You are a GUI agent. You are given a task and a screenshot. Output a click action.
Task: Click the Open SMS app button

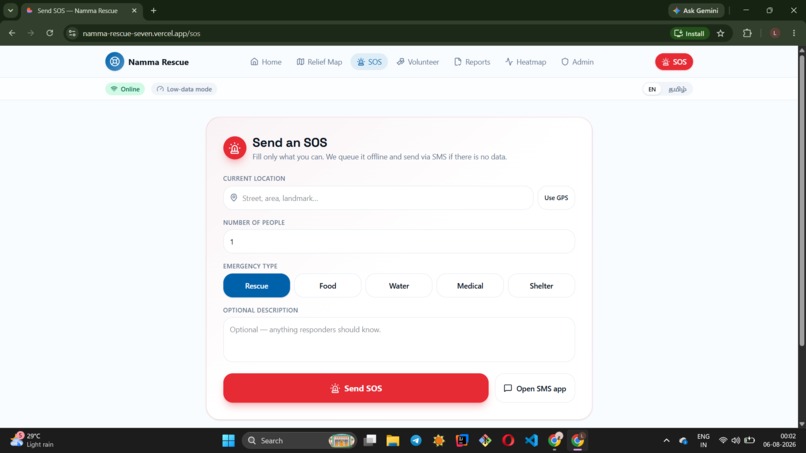coord(535,388)
